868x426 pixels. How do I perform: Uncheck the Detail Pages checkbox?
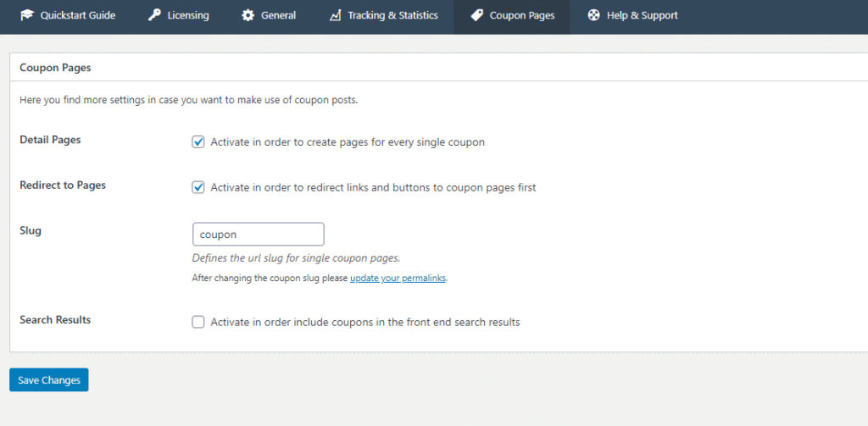198,142
